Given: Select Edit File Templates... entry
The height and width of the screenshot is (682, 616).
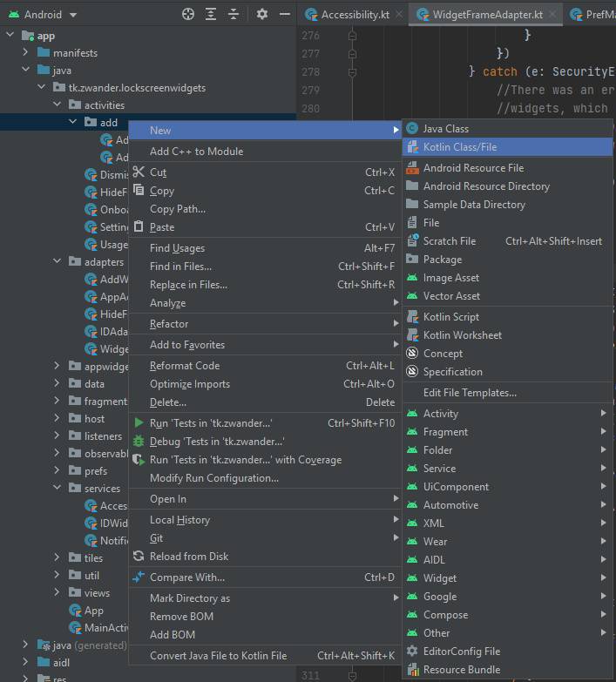Looking at the screenshot, I should [508, 392].
